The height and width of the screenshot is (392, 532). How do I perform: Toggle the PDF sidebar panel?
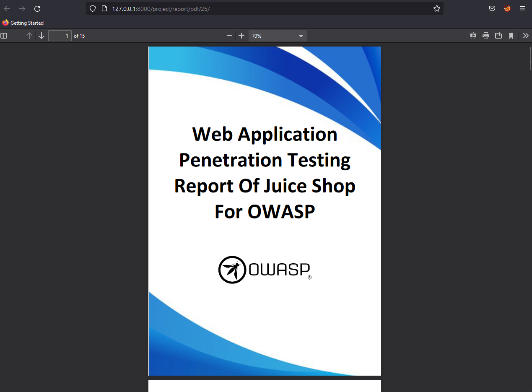click(4, 36)
